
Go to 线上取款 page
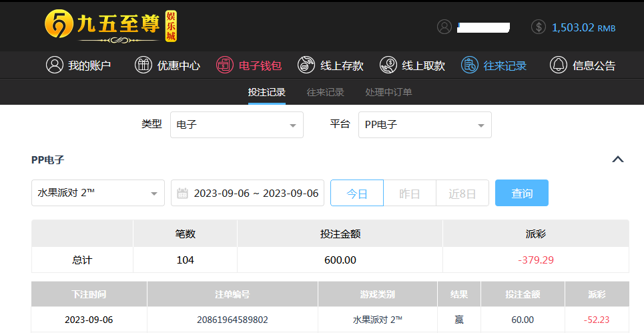412,65
